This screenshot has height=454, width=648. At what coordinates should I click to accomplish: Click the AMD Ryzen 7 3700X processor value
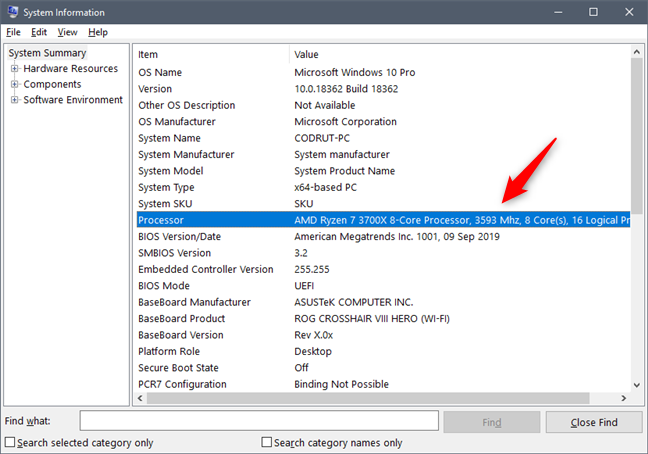[462, 220]
